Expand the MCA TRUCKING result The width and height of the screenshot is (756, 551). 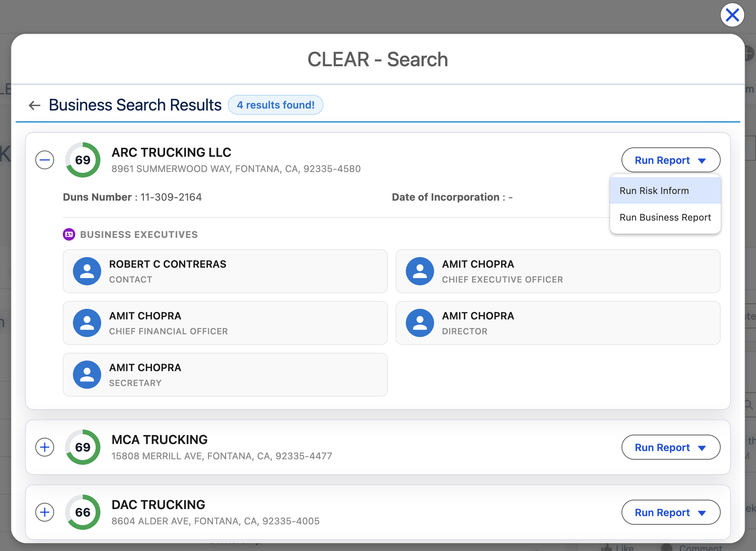click(x=45, y=447)
